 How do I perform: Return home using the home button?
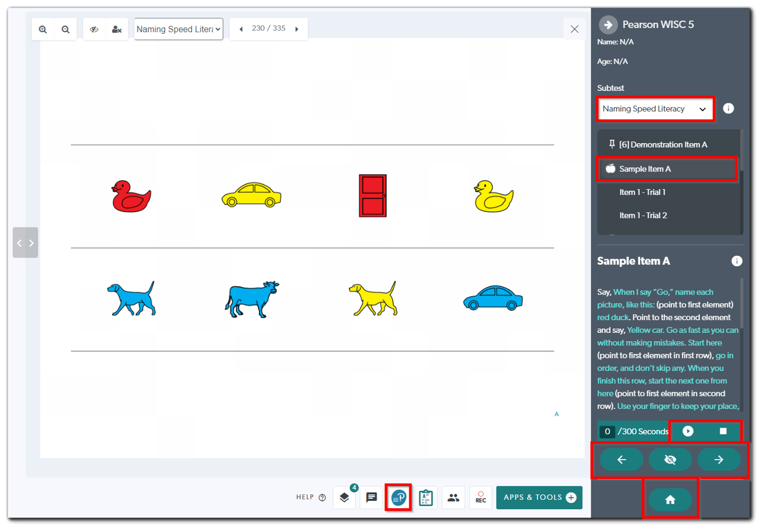point(670,499)
